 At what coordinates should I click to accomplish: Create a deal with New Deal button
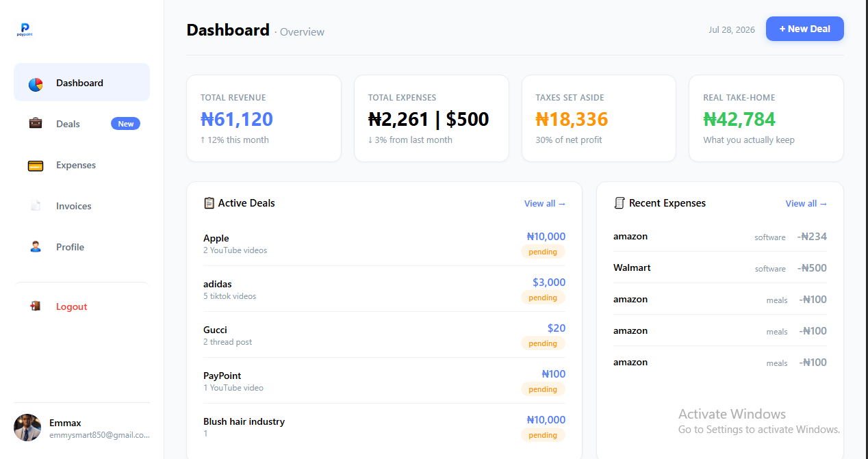click(x=804, y=29)
